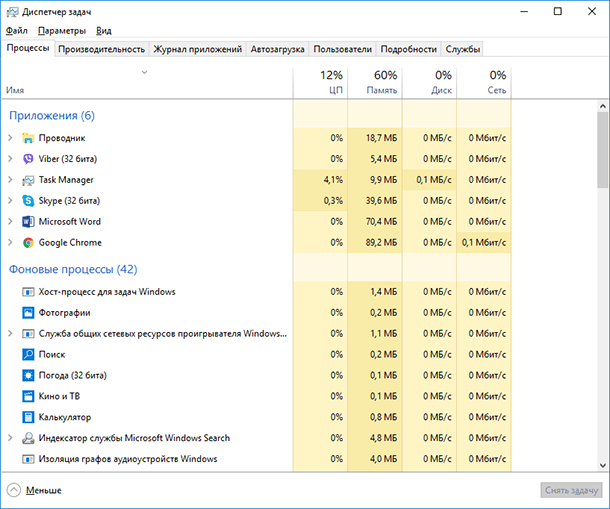Expand the Проводник process group
This screenshot has width=610, height=509.
pos(11,138)
